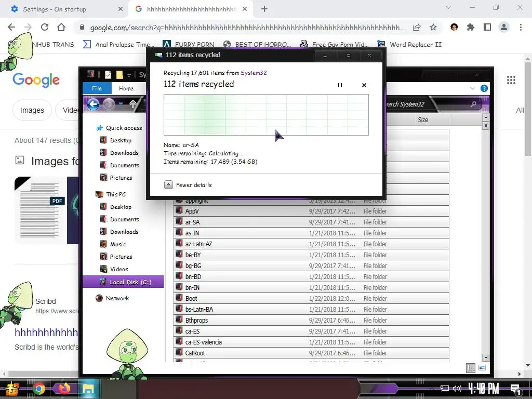Click the System32 link in recycle dialog
The image size is (532, 399).
(x=254, y=73)
